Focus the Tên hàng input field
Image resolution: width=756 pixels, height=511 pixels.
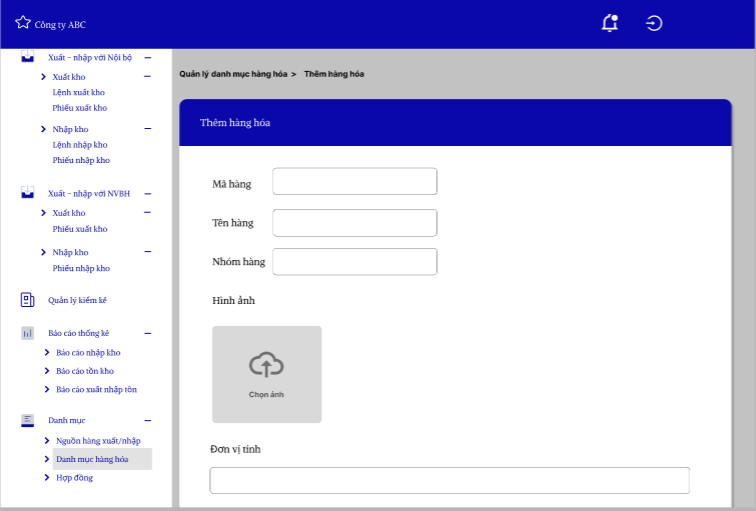[355, 223]
